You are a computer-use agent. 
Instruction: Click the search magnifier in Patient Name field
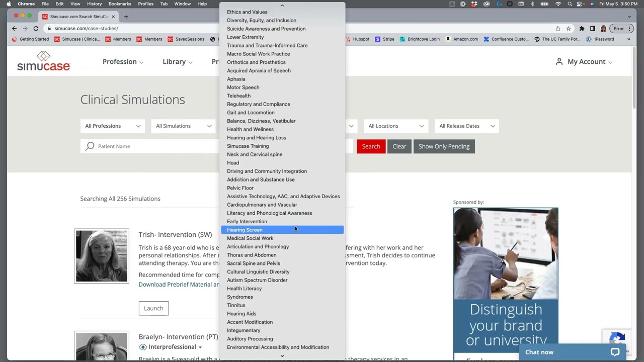point(90,146)
